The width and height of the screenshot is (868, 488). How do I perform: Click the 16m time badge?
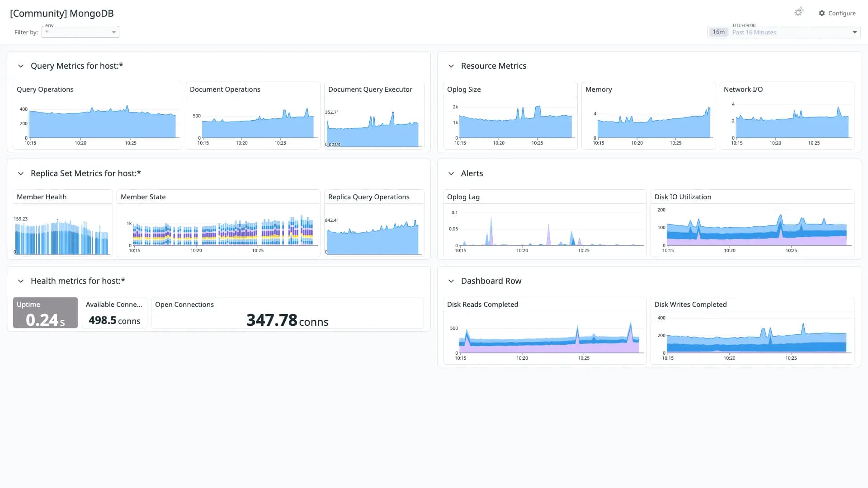pos(718,32)
